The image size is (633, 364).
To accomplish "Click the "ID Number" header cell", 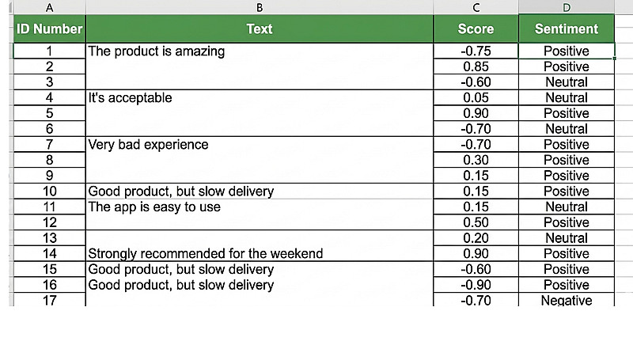I will (49, 29).
